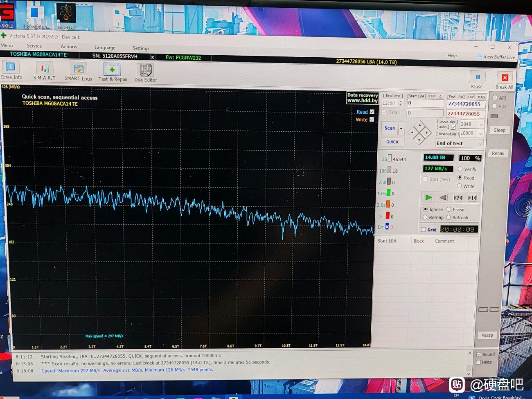
Task: Click the Recall button
Action: point(498,153)
